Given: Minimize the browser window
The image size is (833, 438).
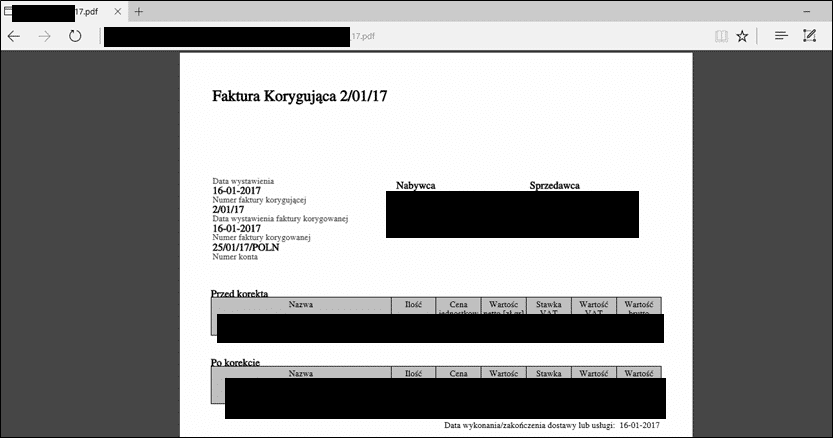Looking at the screenshot, I should click(806, 11).
